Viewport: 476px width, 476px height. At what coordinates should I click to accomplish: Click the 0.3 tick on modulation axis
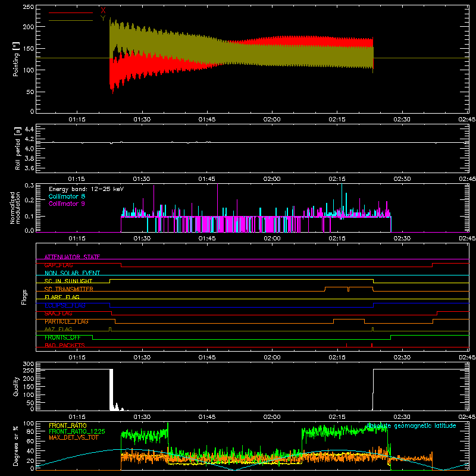29,185
